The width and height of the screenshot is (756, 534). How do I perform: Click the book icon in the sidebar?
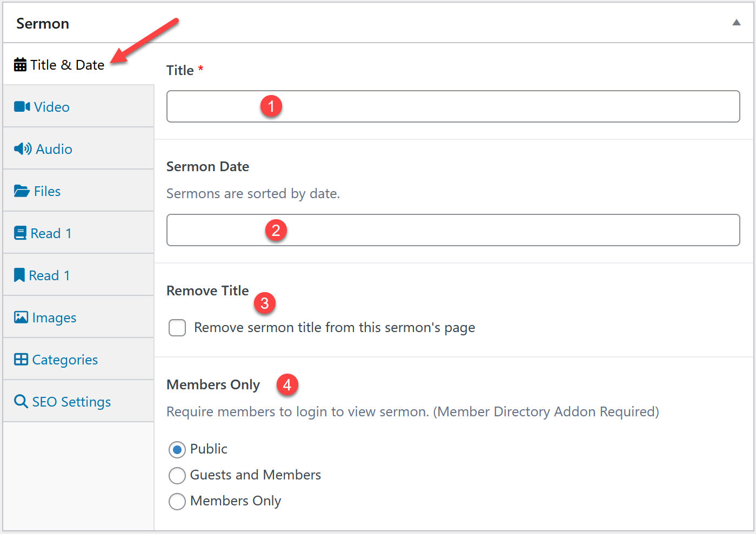click(20, 233)
